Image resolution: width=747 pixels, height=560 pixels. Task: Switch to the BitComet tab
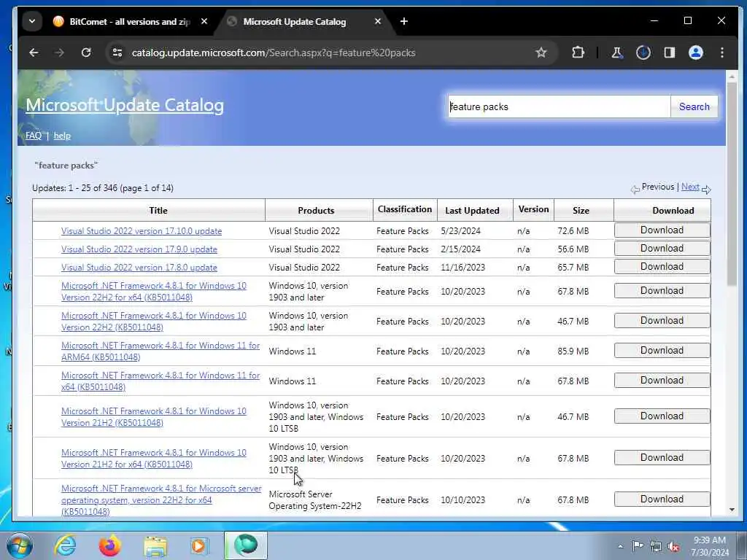point(128,21)
